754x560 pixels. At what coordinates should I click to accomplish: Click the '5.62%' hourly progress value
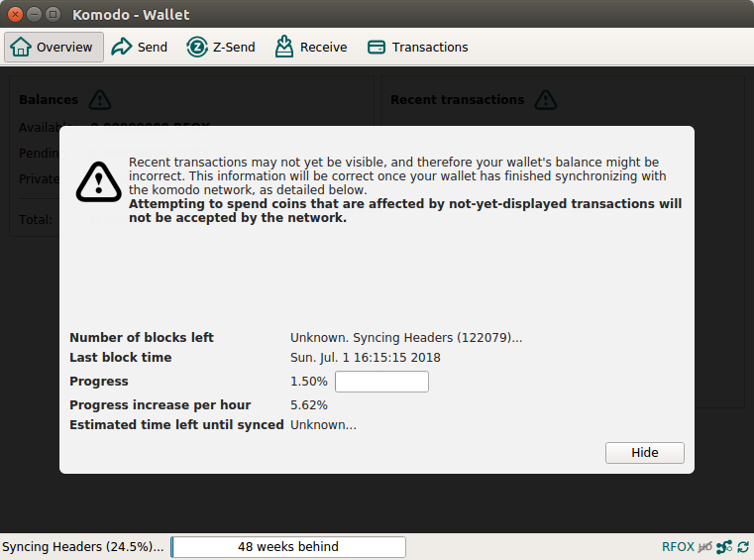[309, 405]
